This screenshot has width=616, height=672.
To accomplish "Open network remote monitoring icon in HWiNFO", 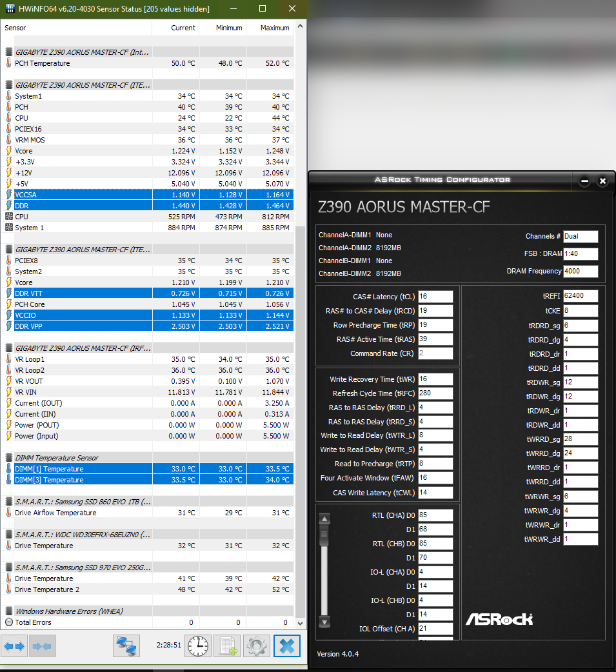I will pos(126,646).
